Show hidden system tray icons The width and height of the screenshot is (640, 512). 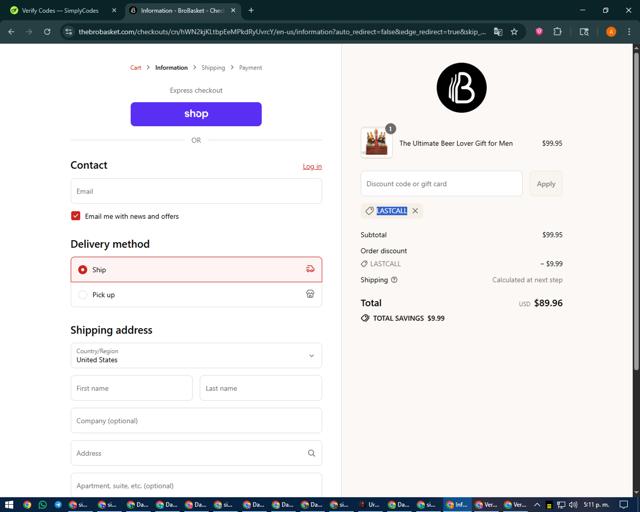coord(537,505)
